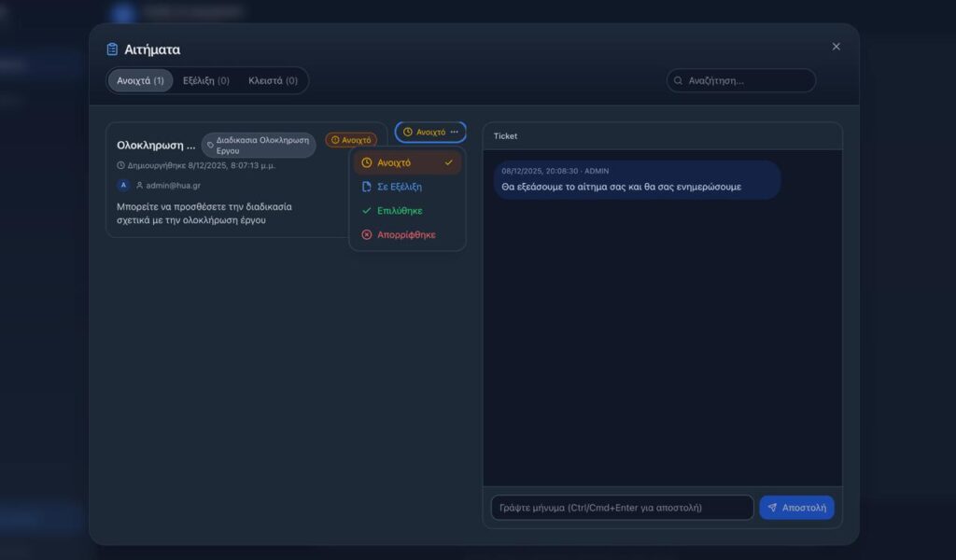Screen dimensions: 956x560
Task: Click the blue 'A' user avatar
Action: pos(123,185)
